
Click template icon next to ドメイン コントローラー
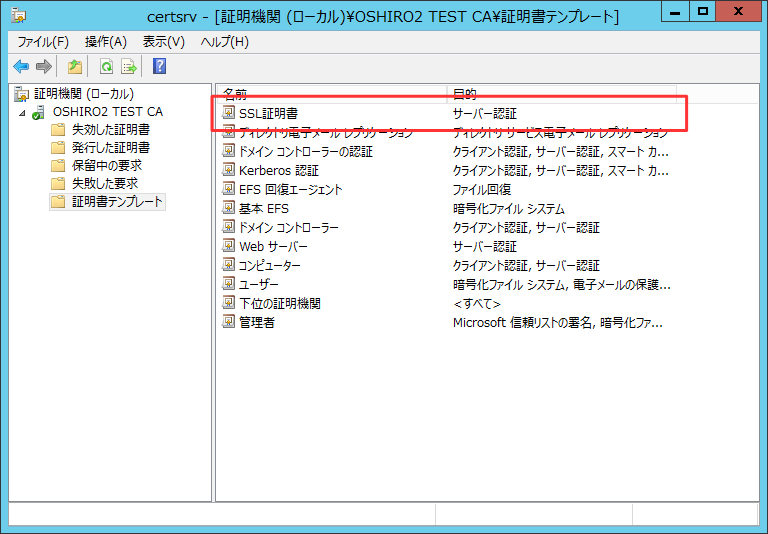point(228,227)
